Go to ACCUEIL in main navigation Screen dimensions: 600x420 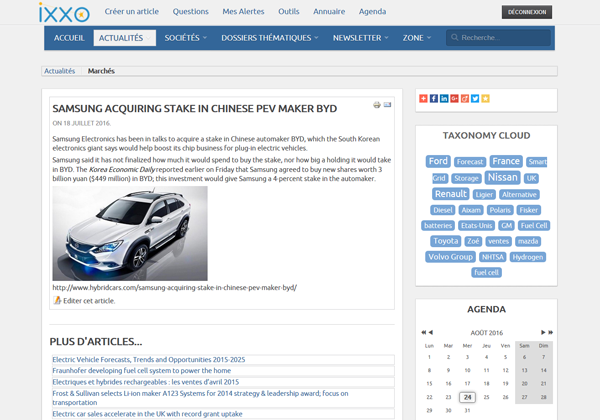coord(69,38)
